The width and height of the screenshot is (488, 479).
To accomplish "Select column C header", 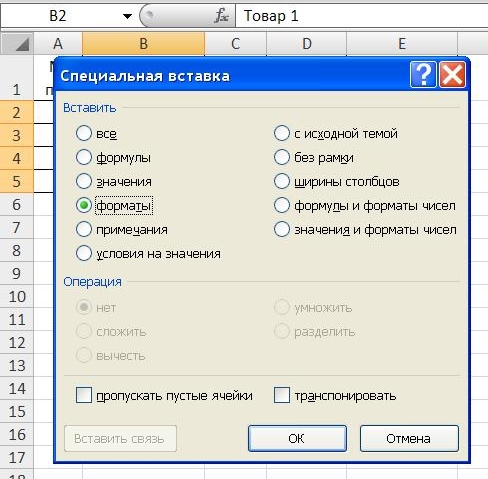I will coord(235,44).
